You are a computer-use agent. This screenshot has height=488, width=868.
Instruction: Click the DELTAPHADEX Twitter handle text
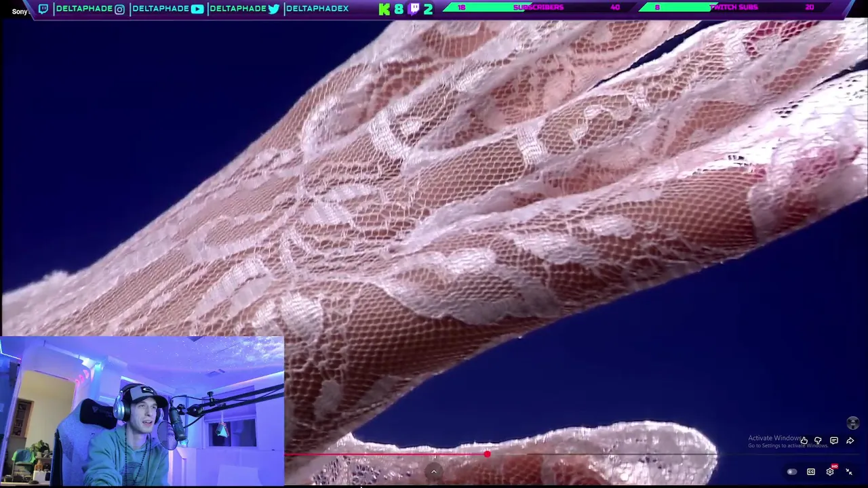[317, 9]
